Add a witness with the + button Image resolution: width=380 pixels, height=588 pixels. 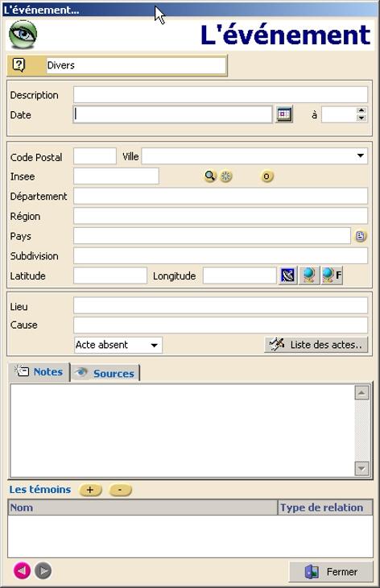pyautogui.click(x=90, y=490)
